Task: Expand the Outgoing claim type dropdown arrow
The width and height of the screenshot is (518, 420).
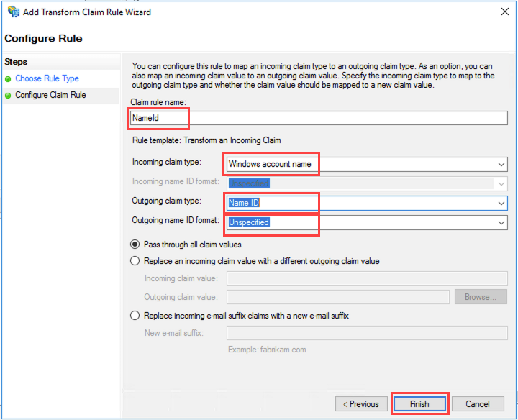Action: [x=501, y=203]
